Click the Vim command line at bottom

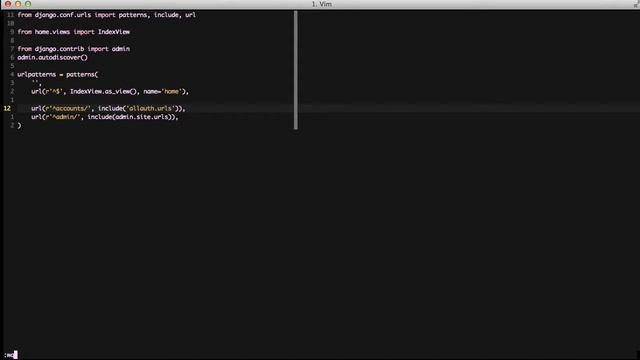(320, 355)
